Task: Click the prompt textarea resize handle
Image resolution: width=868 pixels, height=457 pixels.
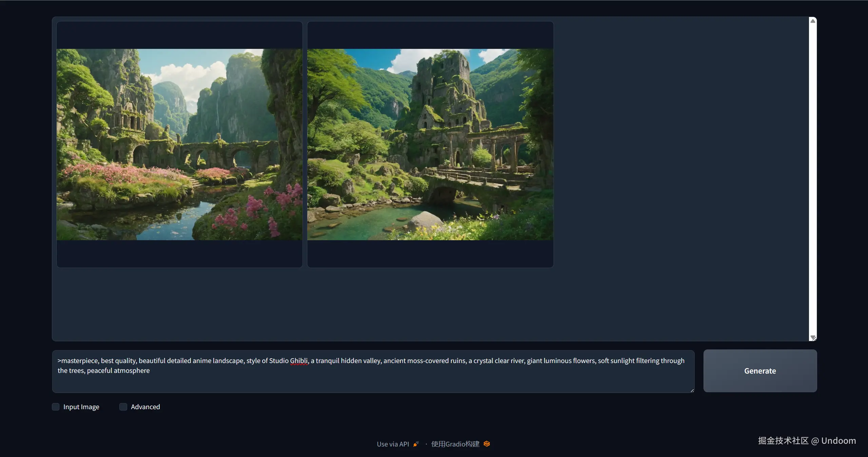Action: (x=692, y=391)
